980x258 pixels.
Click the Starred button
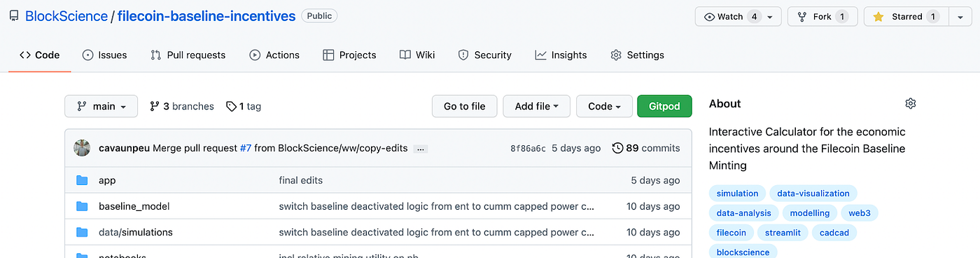(x=906, y=17)
